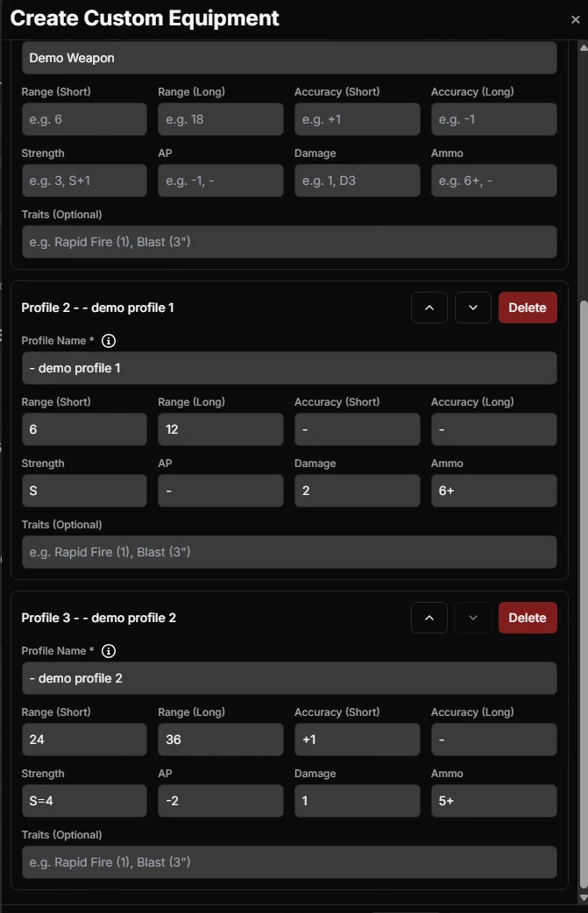Move "demo profile 2" down with the chevron
588x913 pixels.
472,618
